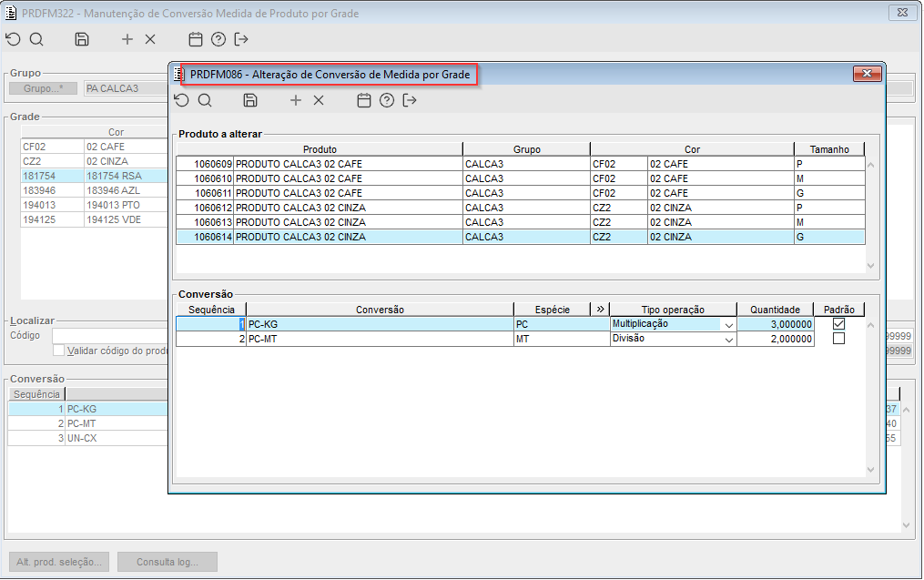This screenshot has height=580, width=924.
Task: Toggle Validar código do produto checkbox
Action: pyautogui.click(x=58, y=351)
